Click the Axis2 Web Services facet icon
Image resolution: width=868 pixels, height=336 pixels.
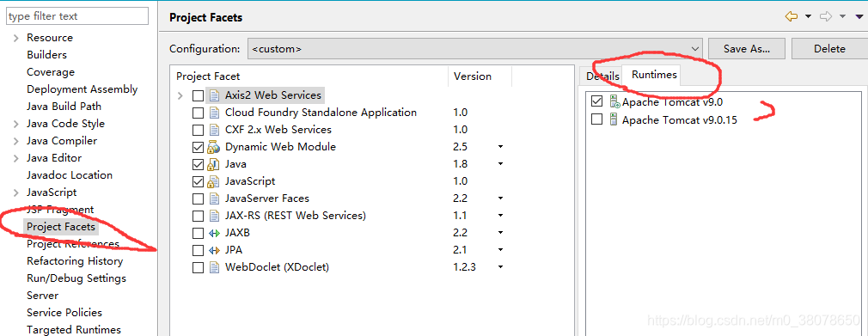[214, 95]
